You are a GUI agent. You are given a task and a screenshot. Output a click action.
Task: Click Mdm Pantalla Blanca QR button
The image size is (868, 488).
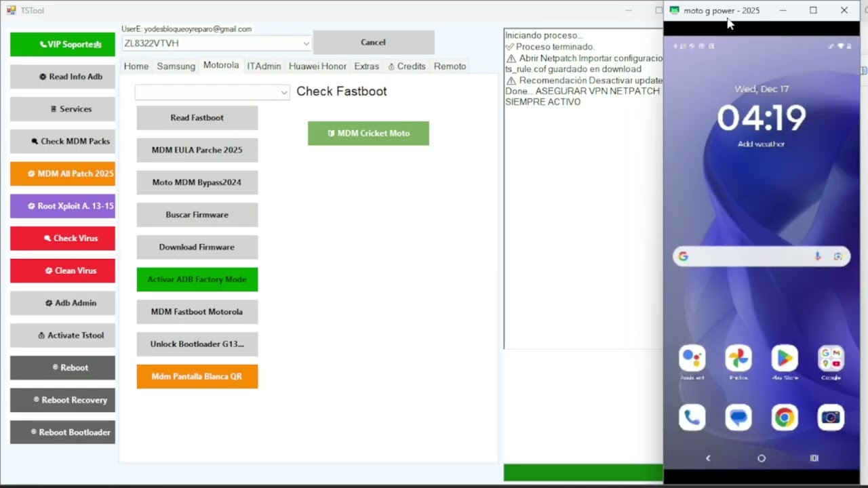197,376
